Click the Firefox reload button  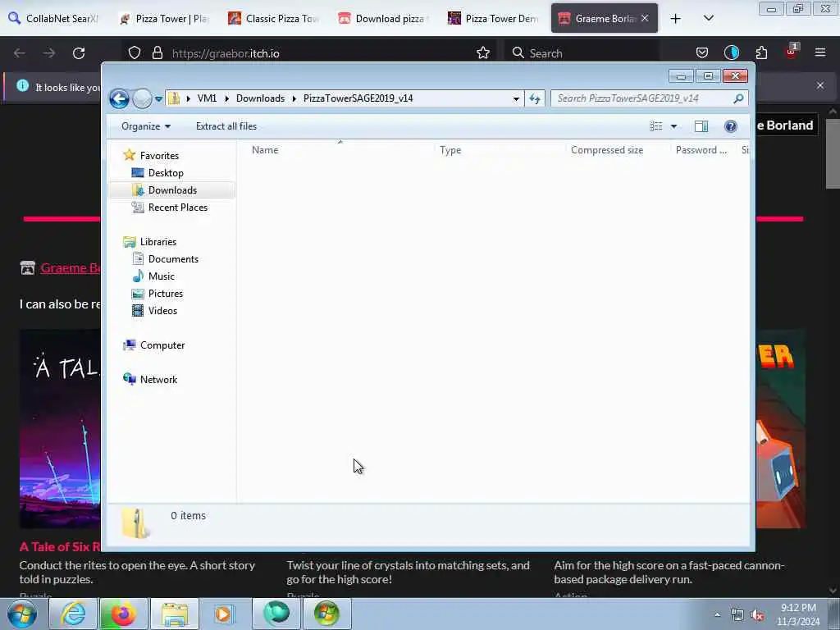(x=79, y=53)
